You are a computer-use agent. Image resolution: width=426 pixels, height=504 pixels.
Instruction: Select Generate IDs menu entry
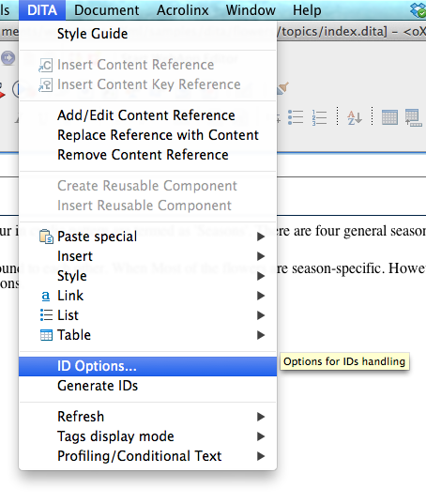[147, 386]
